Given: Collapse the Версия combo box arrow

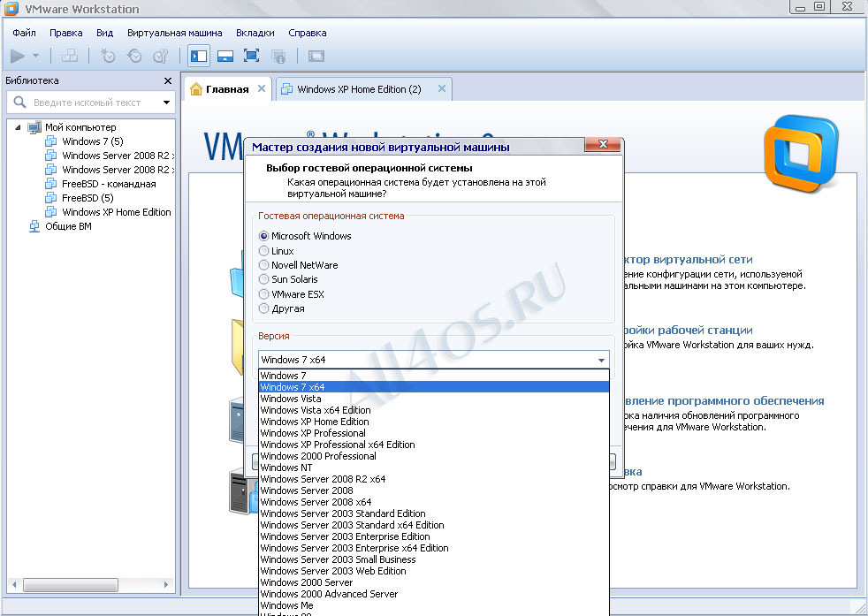Looking at the screenshot, I should coord(601,360).
